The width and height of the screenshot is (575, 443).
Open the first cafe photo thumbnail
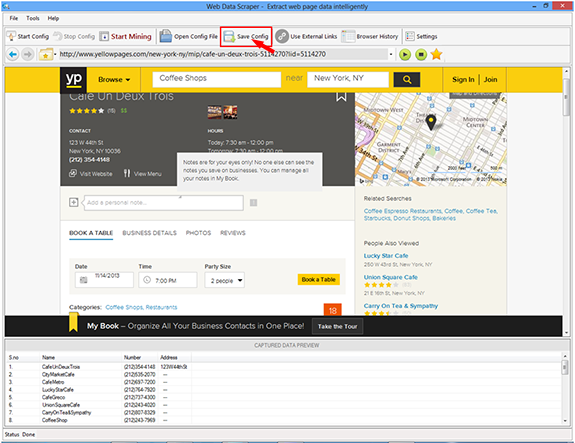(x=215, y=112)
